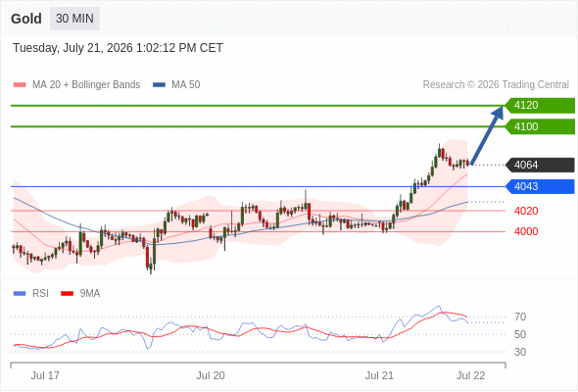Image resolution: width=578 pixels, height=392 pixels.
Task: Select the 4100 green resistance label
Action: click(x=540, y=126)
